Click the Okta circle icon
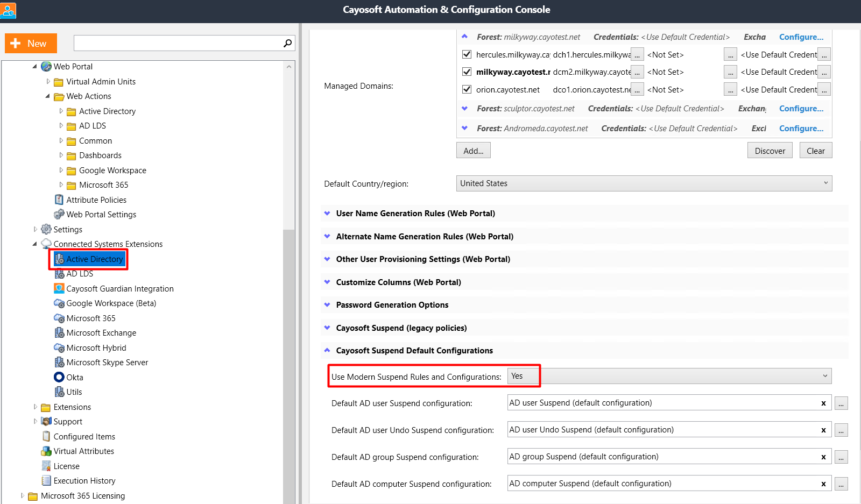 [59, 377]
